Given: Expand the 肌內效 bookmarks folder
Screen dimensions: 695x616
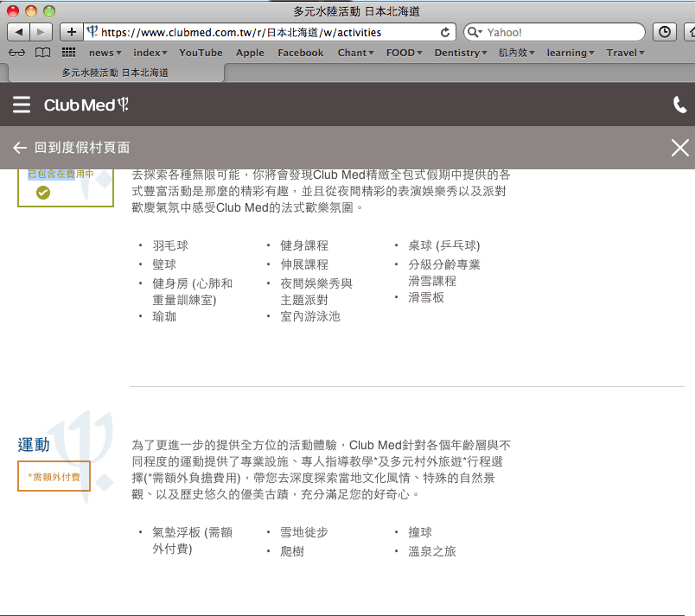Looking at the screenshot, I should (516, 53).
